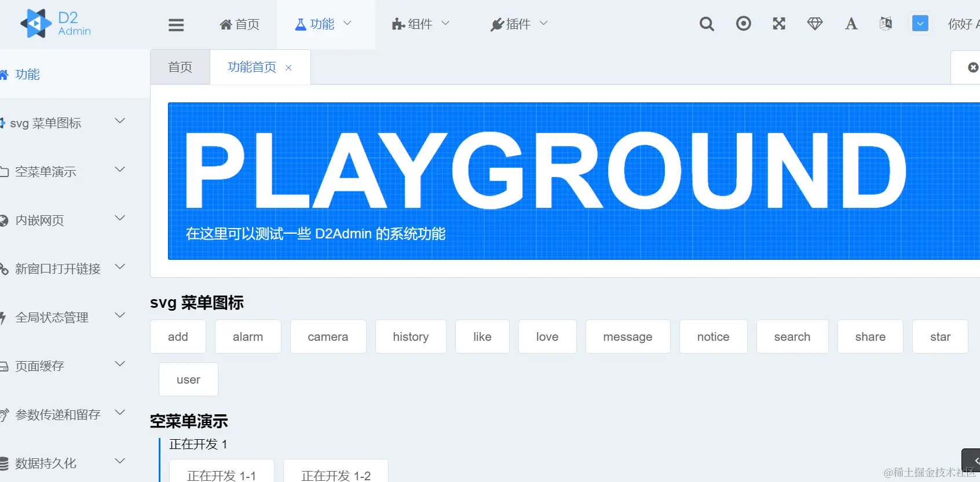980x482 pixels.
Task: Open the 页面缓存 sidebar item
Action: pyautogui.click(x=75, y=366)
